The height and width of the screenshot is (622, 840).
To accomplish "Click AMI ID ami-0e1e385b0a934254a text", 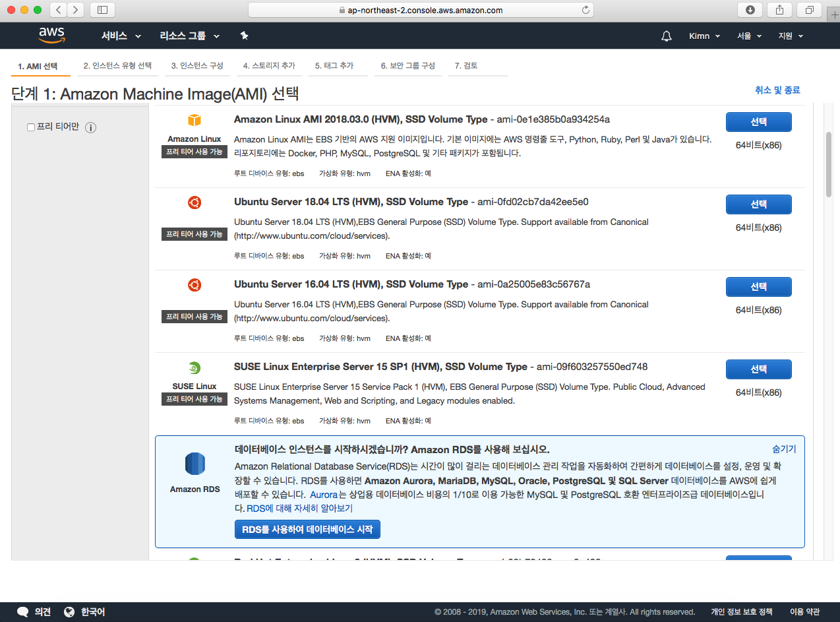I will (x=553, y=119).
